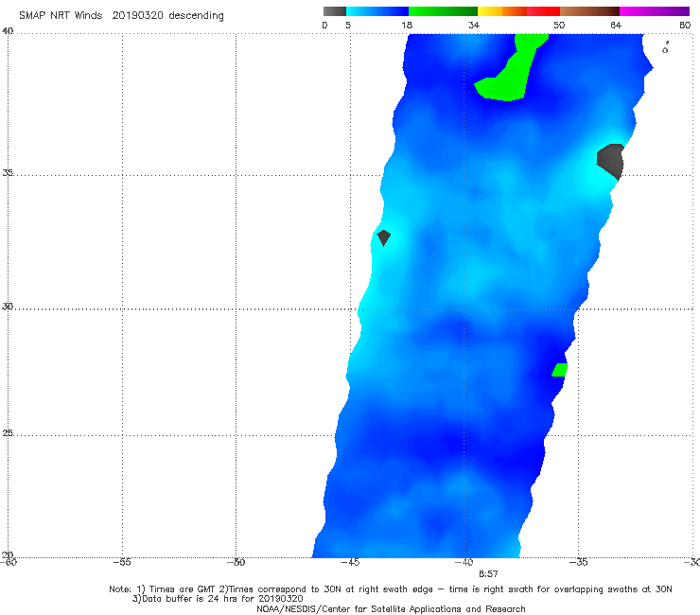Click the longitude label '-50'

236,562
